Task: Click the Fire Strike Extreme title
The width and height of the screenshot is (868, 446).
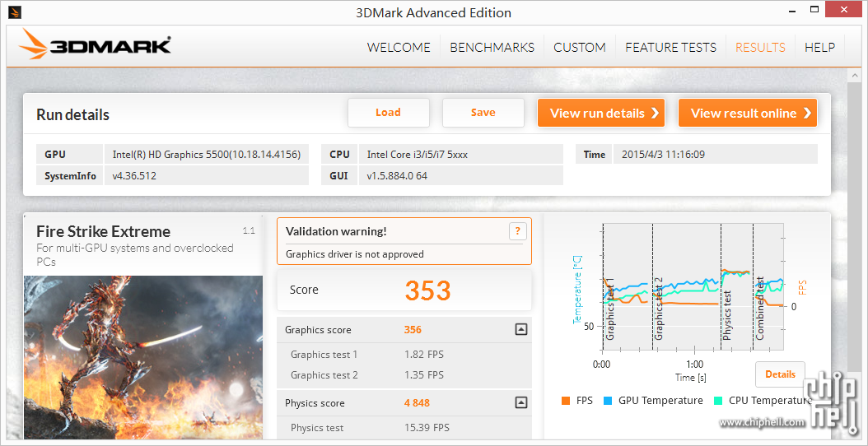Action: (x=104, y=231)
